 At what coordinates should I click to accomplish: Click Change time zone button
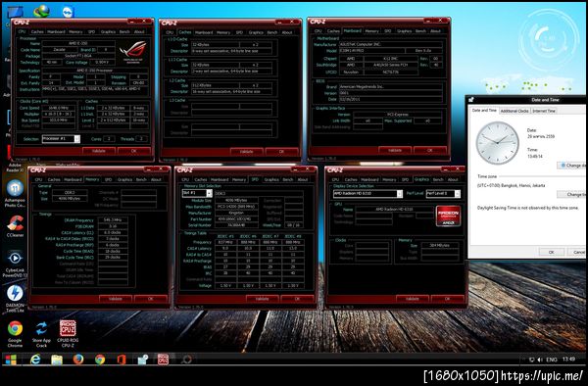click(x=572, y=194)
